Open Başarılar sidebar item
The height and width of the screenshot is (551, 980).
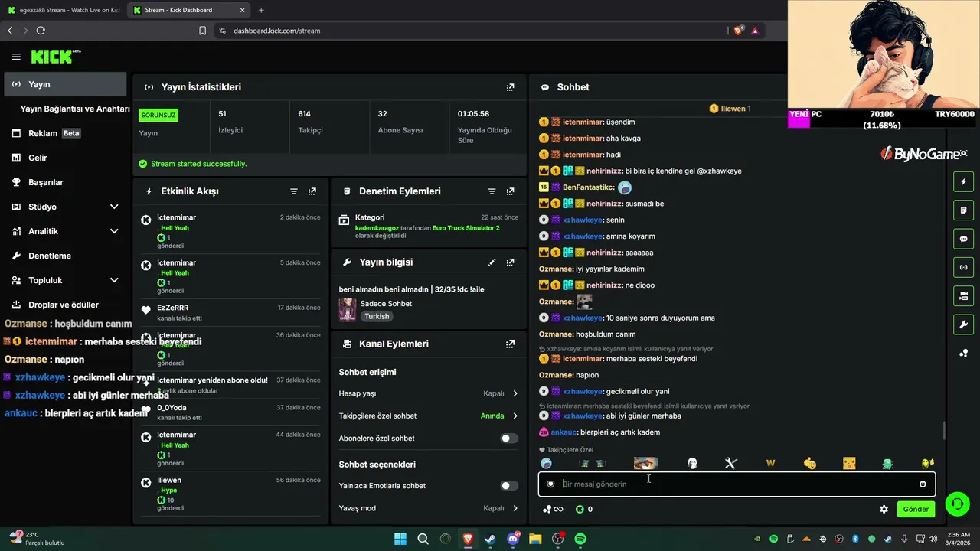pos(65,182)
